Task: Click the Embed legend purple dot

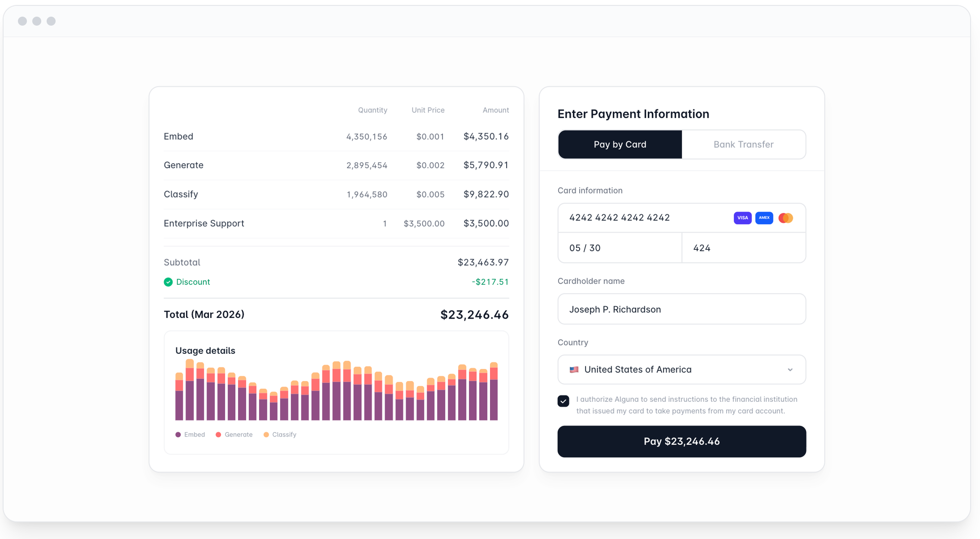Action: (178, 435)
